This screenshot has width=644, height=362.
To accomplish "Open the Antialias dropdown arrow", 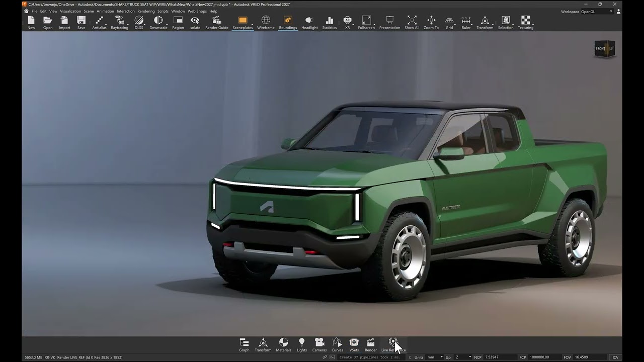I will pos(106,24).
